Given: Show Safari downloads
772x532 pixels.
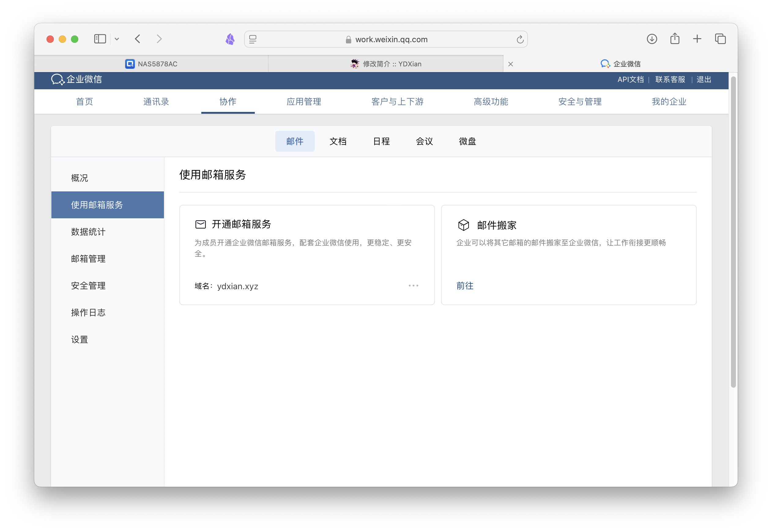Looking at the screenshot, I should coord(651,39).
